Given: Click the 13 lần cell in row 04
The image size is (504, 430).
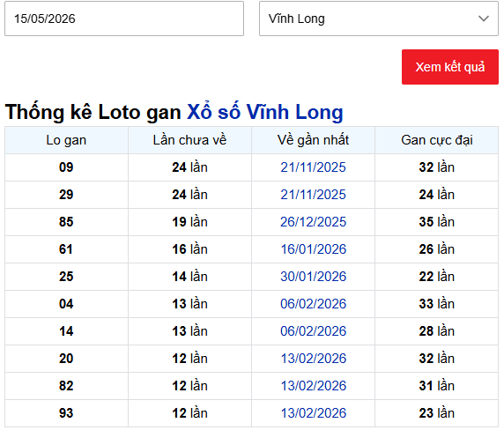Looking at the screenshot, I should 189,304.
